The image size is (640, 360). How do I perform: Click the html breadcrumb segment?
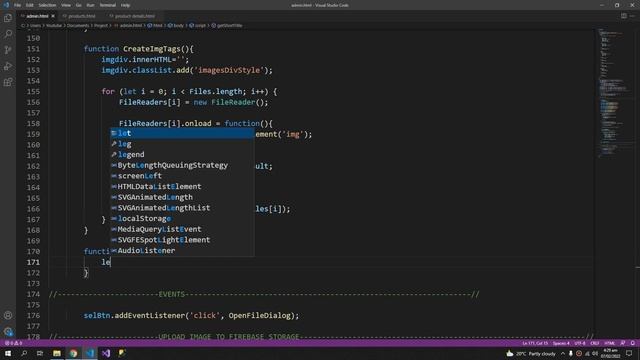click(x=158, y=25)
